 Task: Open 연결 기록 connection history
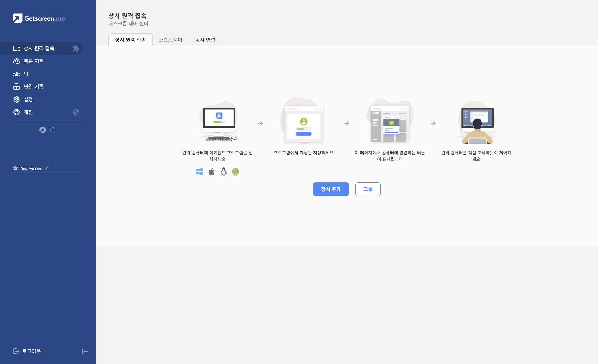[x=33, y=87]
